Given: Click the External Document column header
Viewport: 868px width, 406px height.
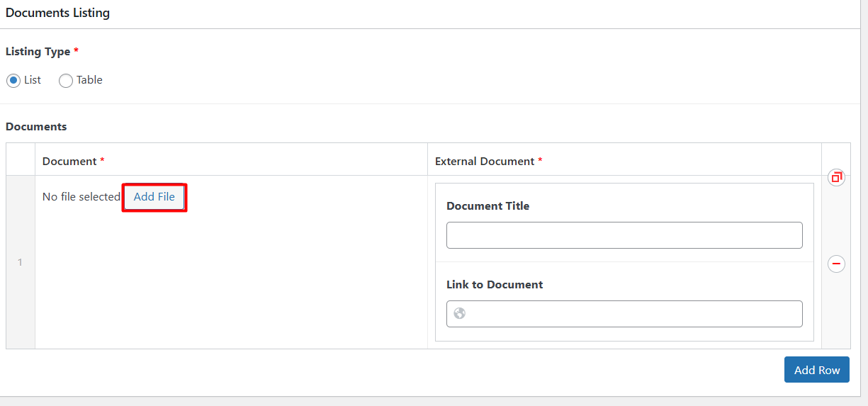Looking at the screenshot, I should pyautogui.click(x=485, y=162).
